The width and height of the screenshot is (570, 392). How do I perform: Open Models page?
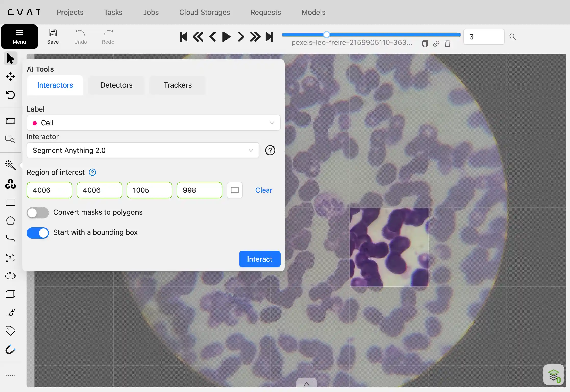coord(313,12)
